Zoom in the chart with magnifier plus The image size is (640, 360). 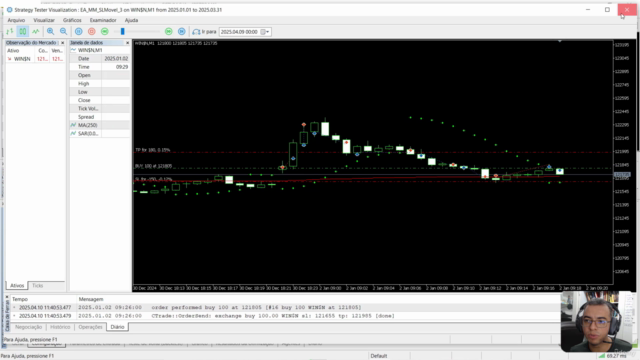(x=50, y=31)
